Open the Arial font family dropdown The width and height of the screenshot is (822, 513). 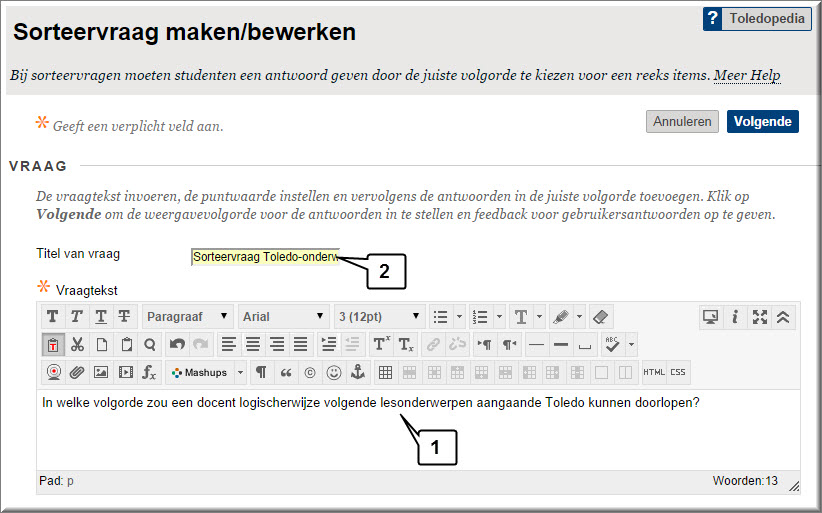284,316
